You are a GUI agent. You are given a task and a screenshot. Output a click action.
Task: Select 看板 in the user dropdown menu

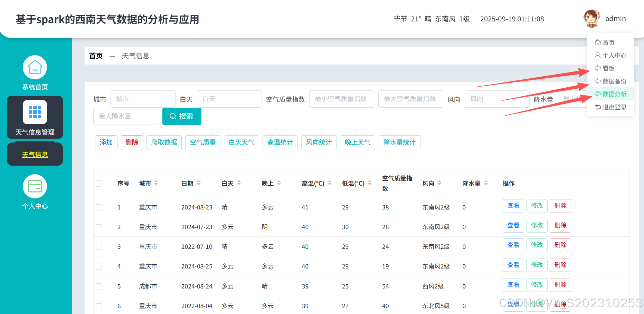click(x=610, y=68)
